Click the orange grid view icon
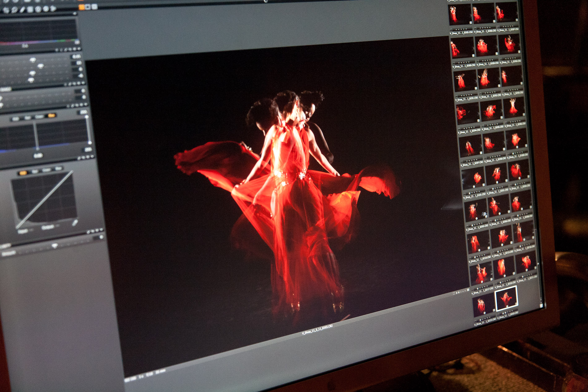This screenshot has height=392, width=588. (x=82, y=7)
